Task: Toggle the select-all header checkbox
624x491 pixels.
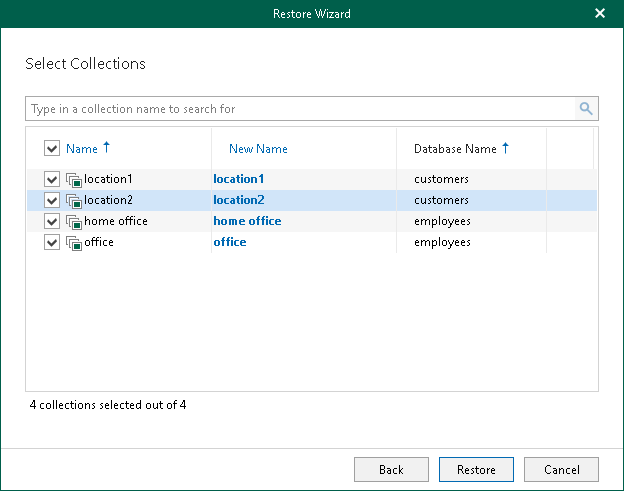Action: point(52,149)
